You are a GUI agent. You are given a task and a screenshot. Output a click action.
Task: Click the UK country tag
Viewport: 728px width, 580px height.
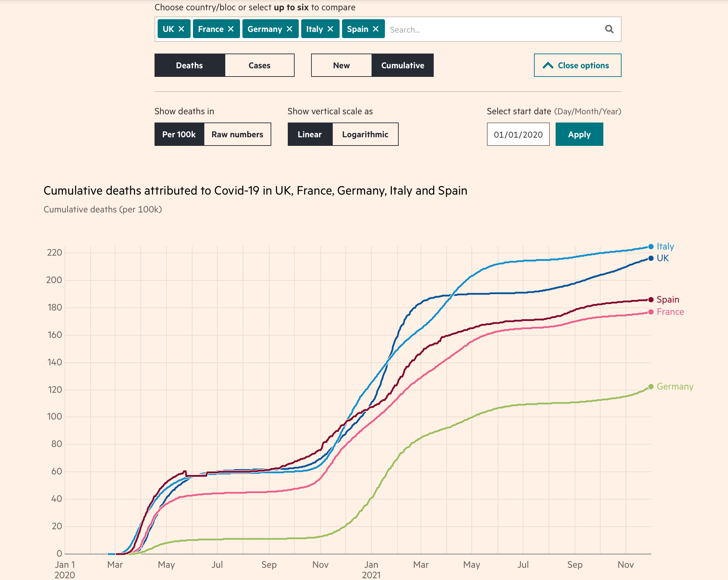tap(174, 29)
